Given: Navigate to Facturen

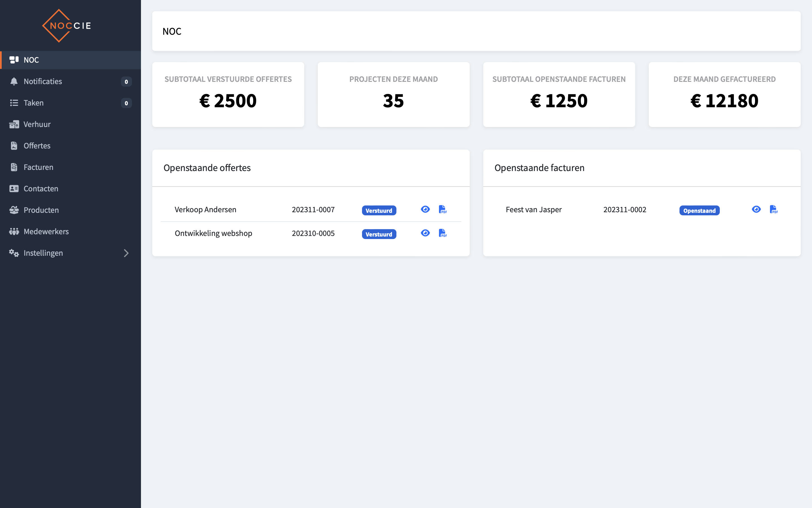Looking at the screenshot, I should point(70,167).
